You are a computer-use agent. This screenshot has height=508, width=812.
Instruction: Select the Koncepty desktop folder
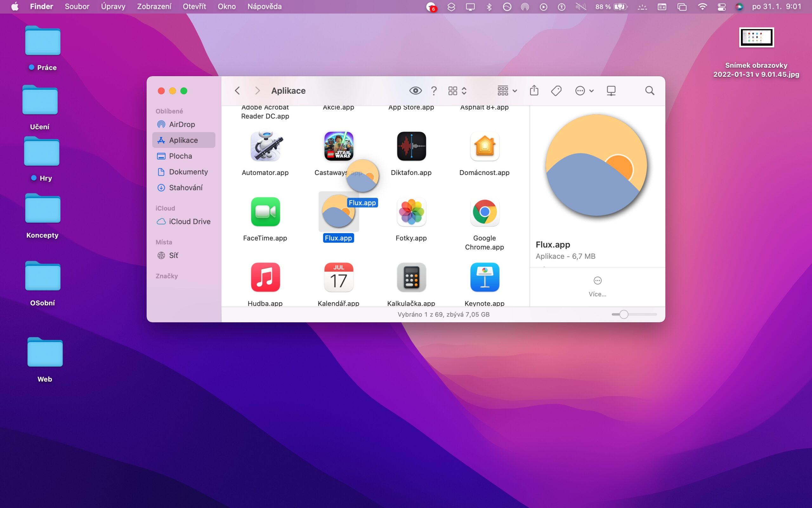point(43,208)
